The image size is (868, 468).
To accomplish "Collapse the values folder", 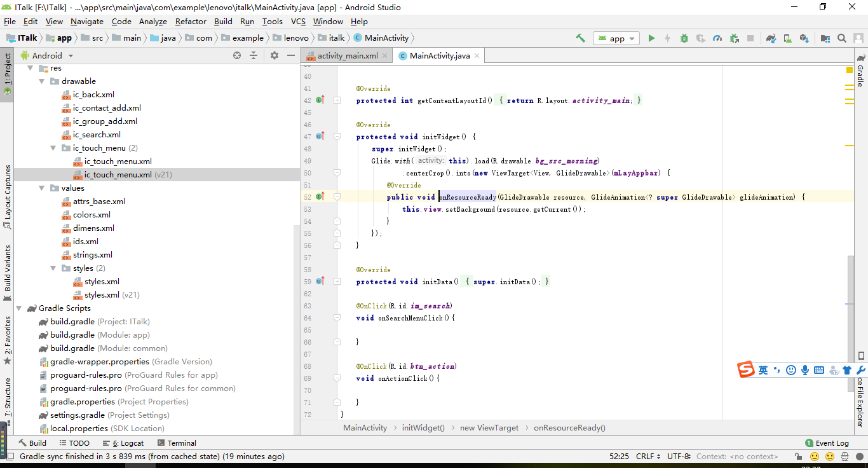I will 41,188.
